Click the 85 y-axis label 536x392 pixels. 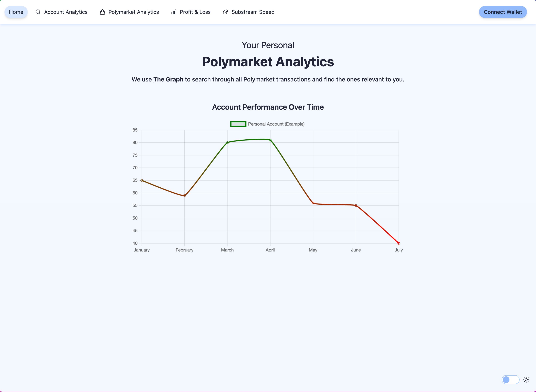[x=135, y=130]
